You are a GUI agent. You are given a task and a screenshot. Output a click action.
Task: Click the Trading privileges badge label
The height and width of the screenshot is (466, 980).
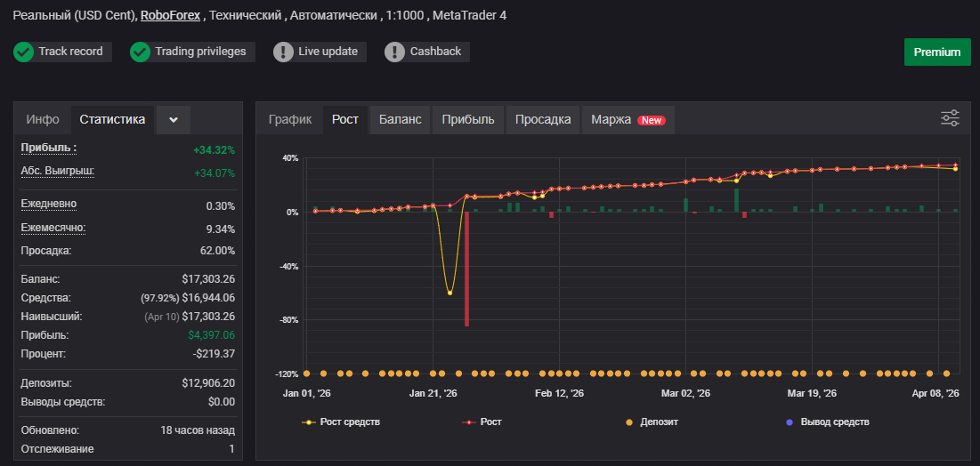200,52
